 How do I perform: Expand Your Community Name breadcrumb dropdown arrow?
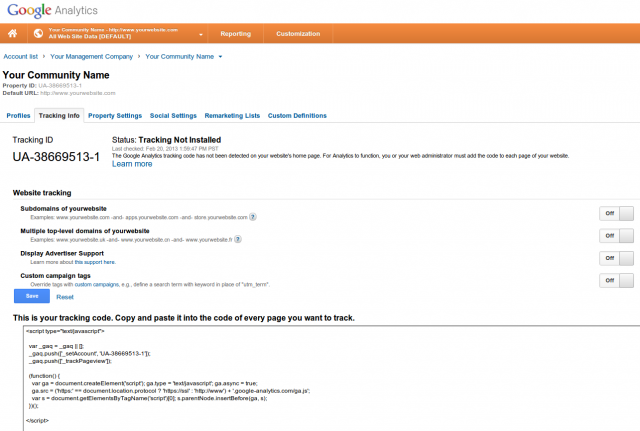click(x=220, y=57)
